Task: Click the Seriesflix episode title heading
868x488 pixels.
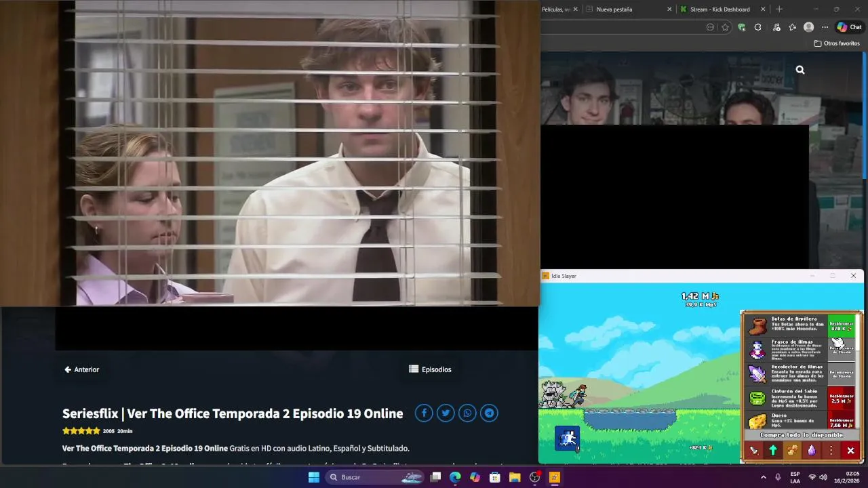Action: 233,413
